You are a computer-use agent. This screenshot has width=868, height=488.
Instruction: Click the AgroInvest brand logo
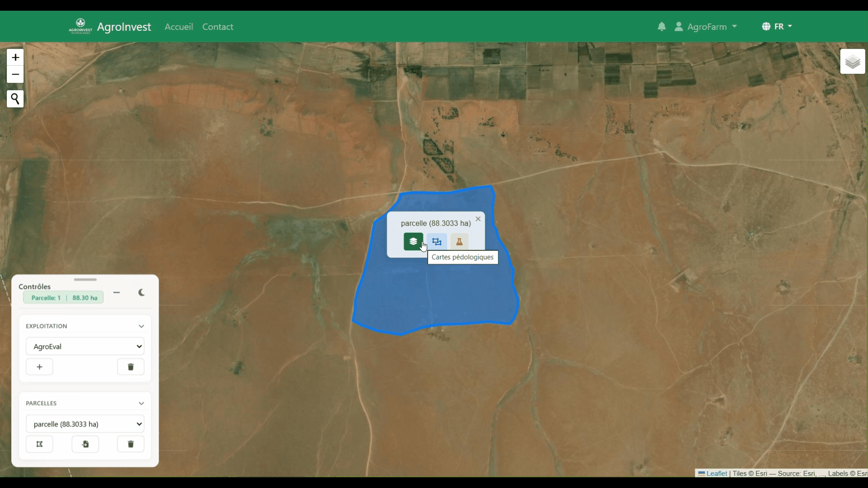pyautogui.click(x=110, y=27)
